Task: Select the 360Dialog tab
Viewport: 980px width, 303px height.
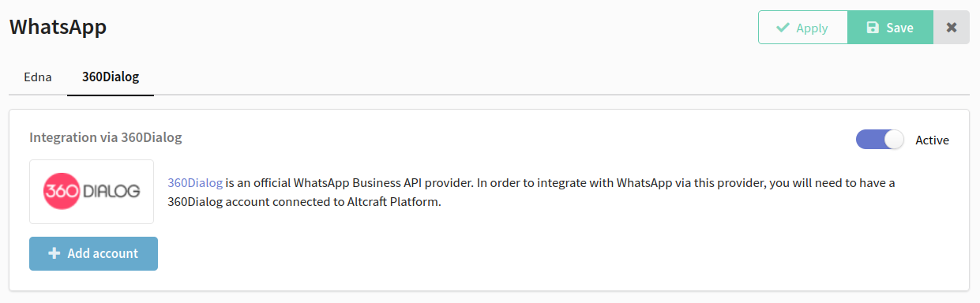Action: tap(111, 77)
